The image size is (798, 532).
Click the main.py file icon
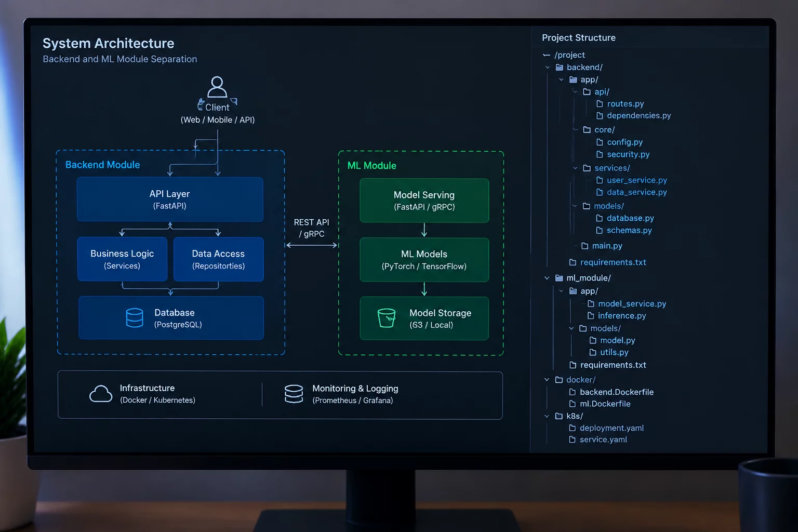click(585, 246)
